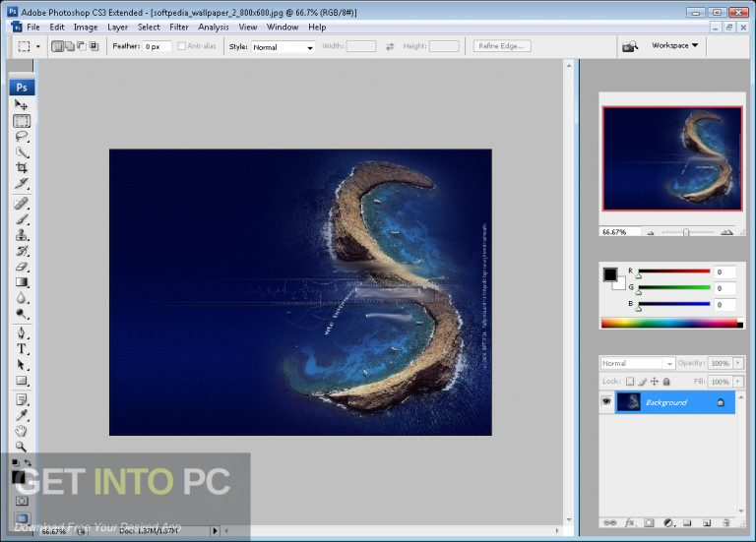Open Bridge from options bar icon
The height and width of the screenshot is (542, 756).
[x=630, y=46]
